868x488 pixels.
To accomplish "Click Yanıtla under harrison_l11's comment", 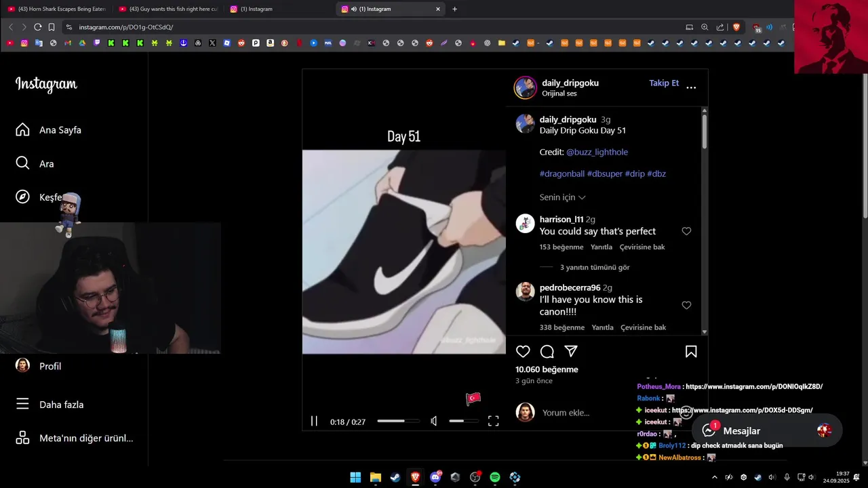I will (601, 247).
